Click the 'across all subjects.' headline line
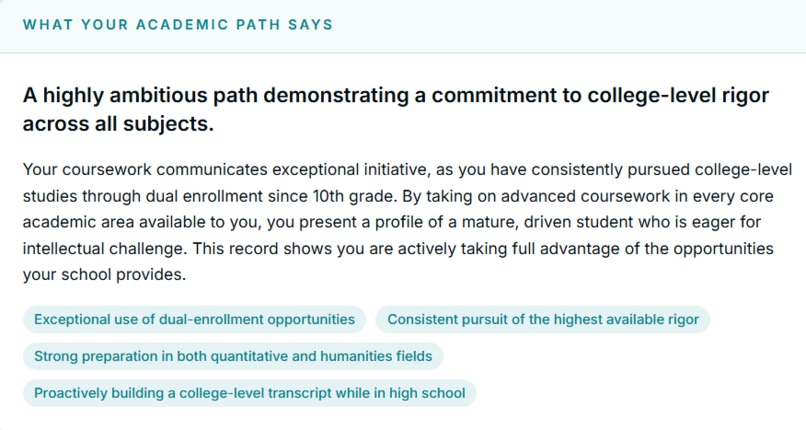 click(x=118, y=124)
